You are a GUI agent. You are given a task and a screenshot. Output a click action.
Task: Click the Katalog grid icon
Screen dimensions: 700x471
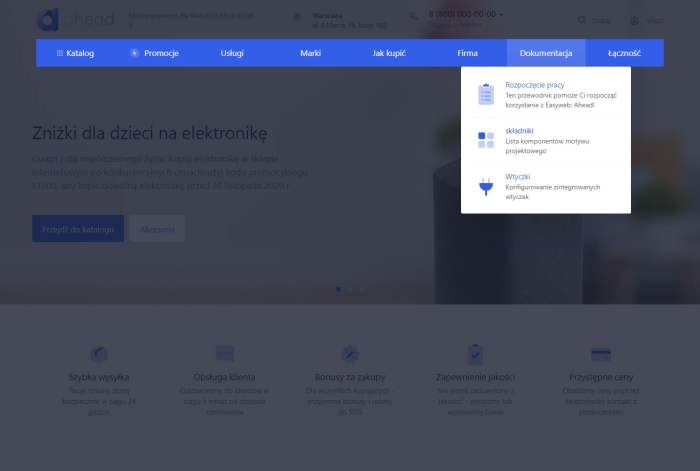point(59,53)
